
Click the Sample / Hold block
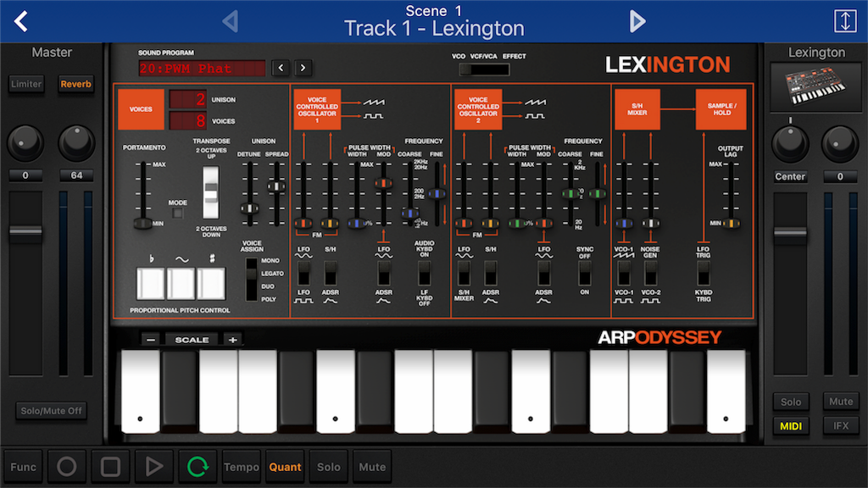click(721, 109)
